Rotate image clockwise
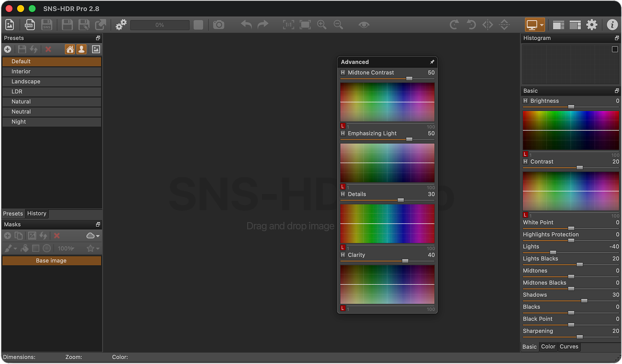The image size is (622, 364). (x=454, y=25)
